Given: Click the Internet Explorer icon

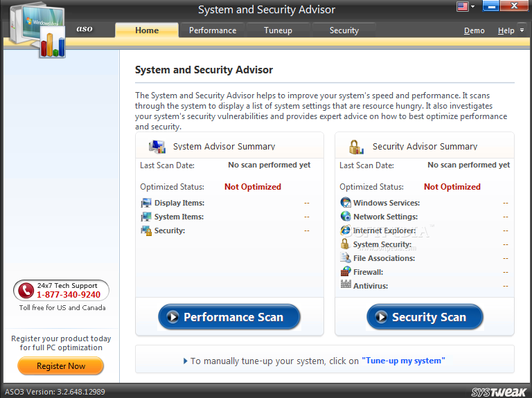Looking at the screenshot, I should tap(346, 230).
